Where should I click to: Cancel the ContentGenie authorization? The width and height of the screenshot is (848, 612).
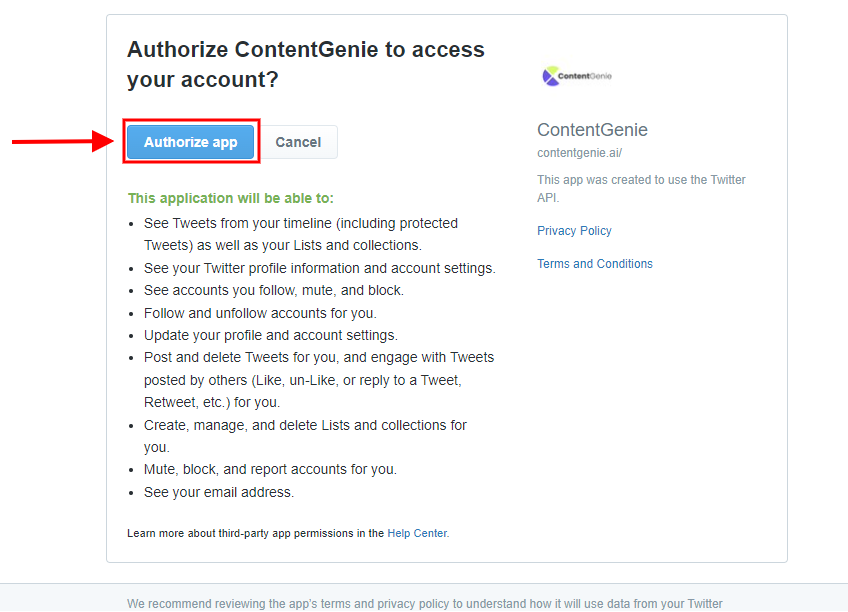(298, 142)
